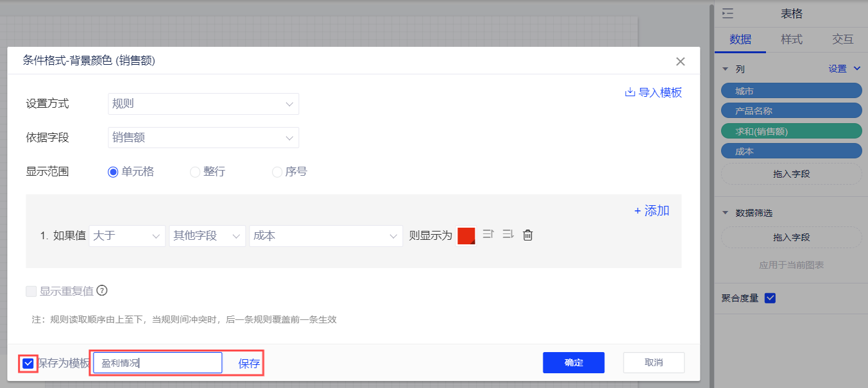Image resolution: width=868 pixels, height=388 pixels.
Task: Switch to the 交互 tab
Action: coord(842,40)
